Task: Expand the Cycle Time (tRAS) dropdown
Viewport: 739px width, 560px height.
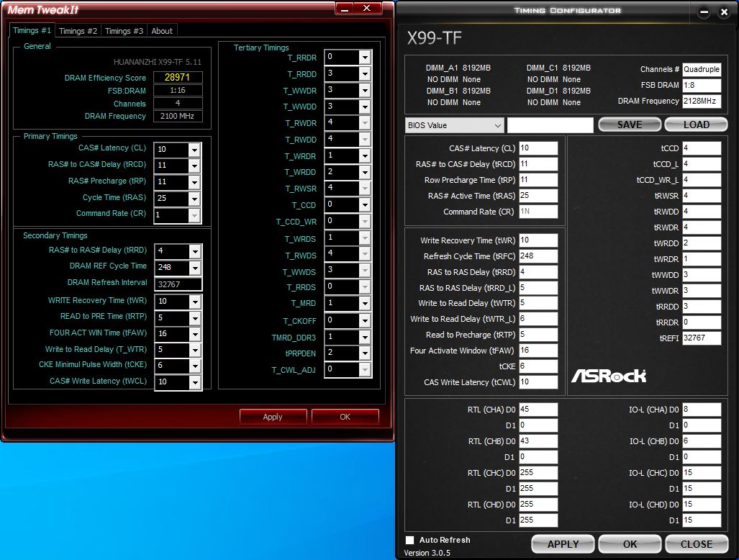Action: point(194,199)
